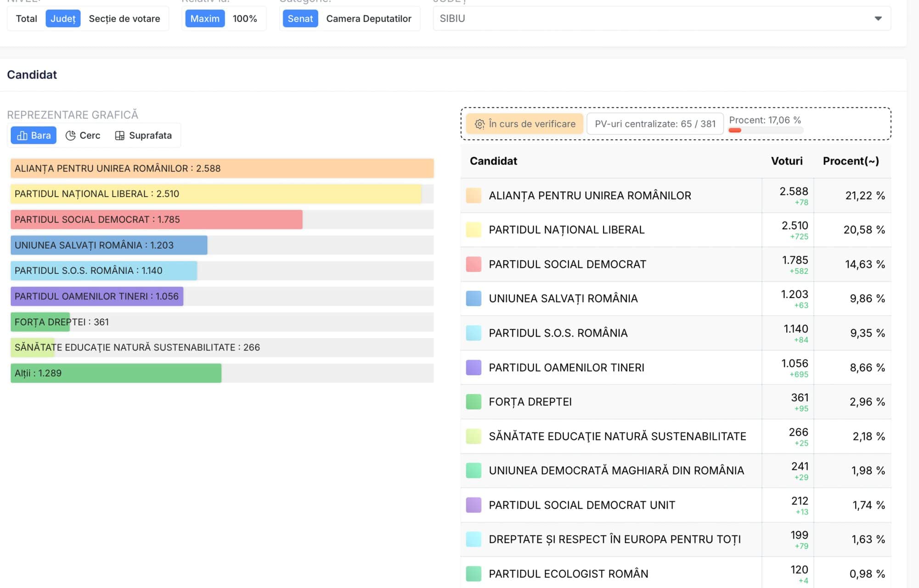This screenshot has height=588, width=919.
Task: Open the SIBIU county dropdown
Action: 662,19
